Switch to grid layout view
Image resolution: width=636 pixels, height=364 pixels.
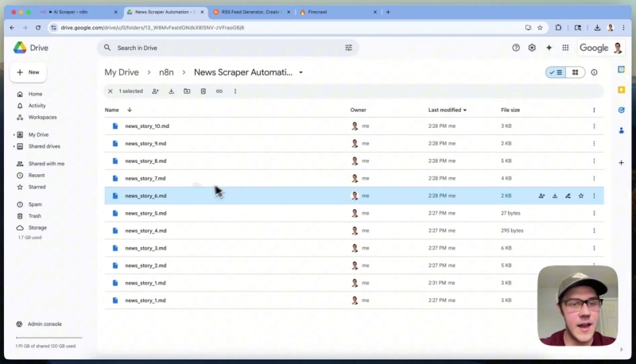pos(575,72)
